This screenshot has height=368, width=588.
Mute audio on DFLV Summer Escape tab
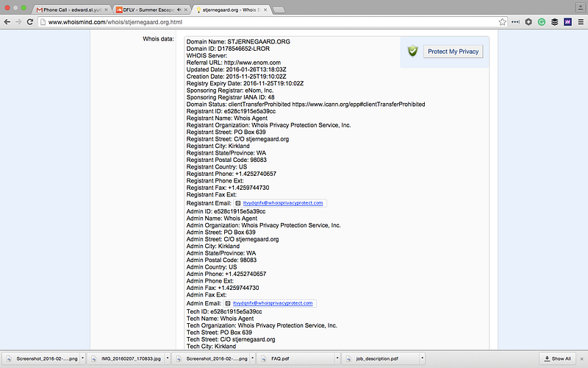pos(179,10)
